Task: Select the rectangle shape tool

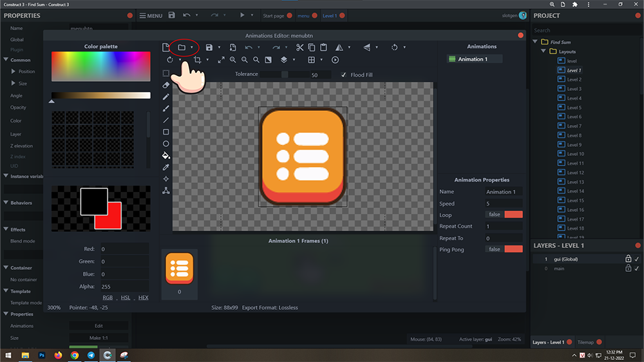Action: click(166, 132)
